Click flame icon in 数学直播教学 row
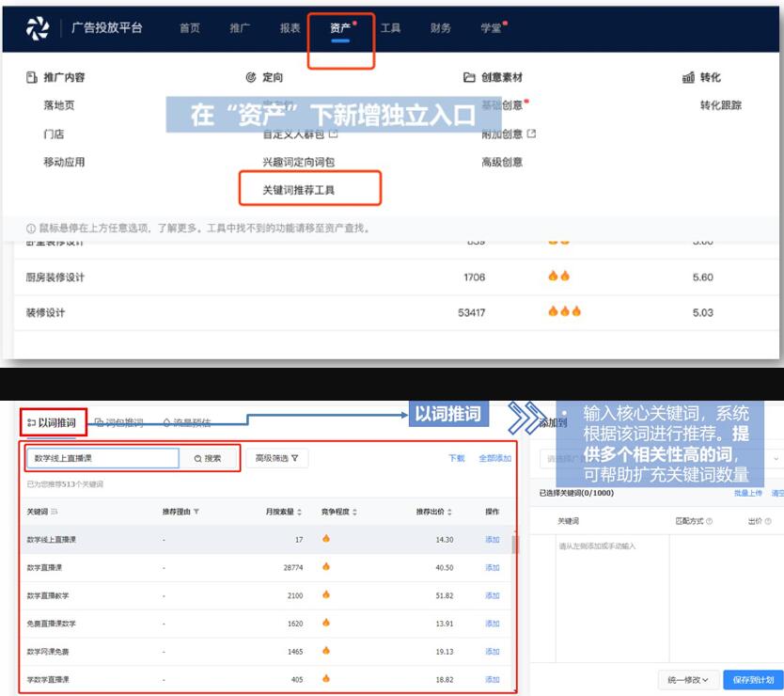 (326, 594)
